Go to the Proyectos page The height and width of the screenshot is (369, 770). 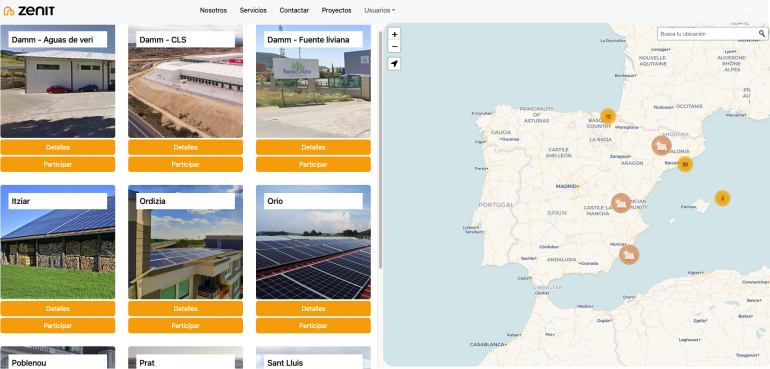tap(336, 10)
